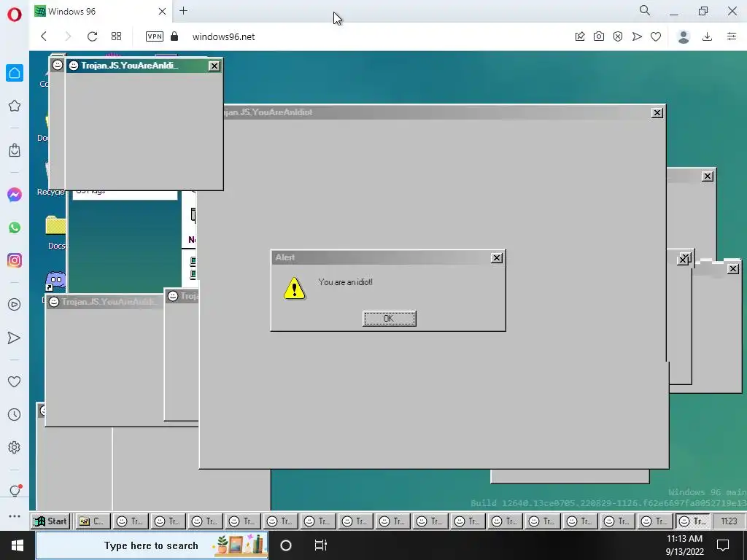Screen dimensions: 747x560
Task: Open the Opera Flow send icon in toolbar
Action: tap(637, 36)
